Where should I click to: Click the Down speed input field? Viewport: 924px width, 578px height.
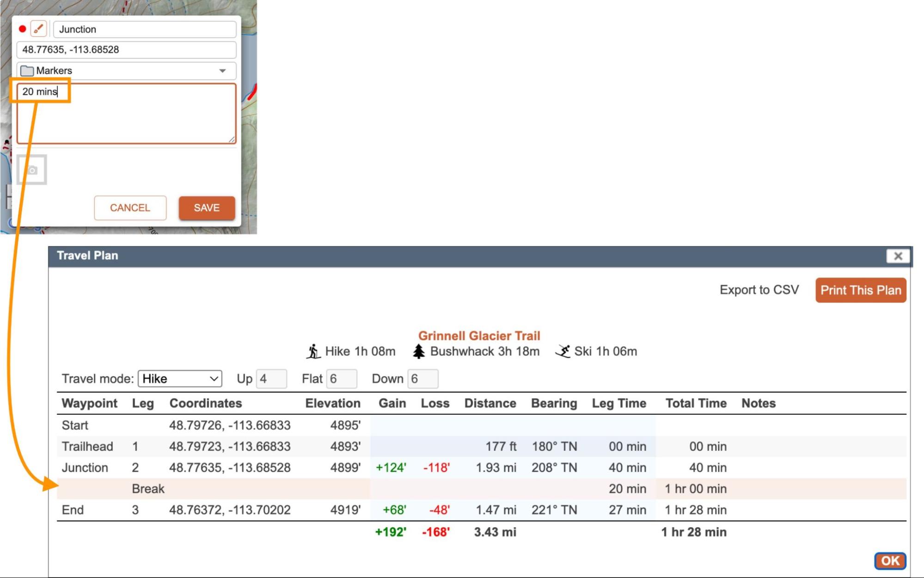[422, 379]
